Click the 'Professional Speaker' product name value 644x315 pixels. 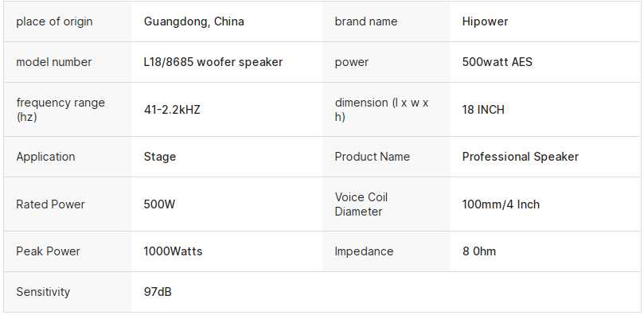pos(521,157)
